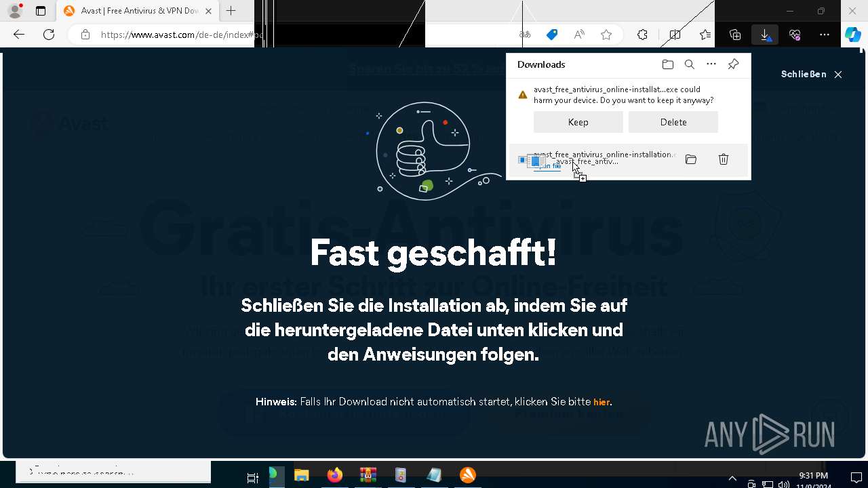Viewport: 868px width, 488px height.
Task: Open Avast icon in taskbar
Action: (x=468, y=476)
